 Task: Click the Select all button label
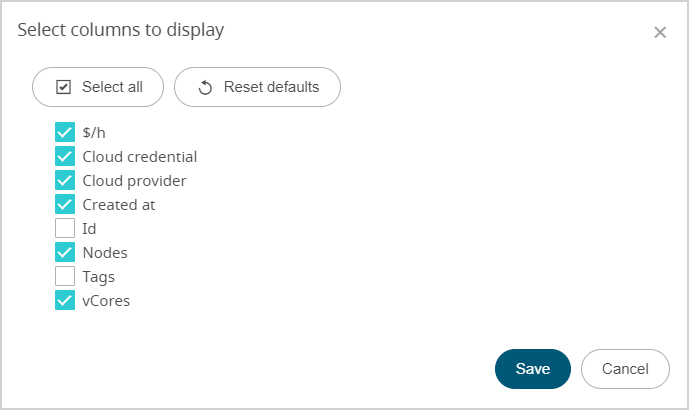pos(112,87)
